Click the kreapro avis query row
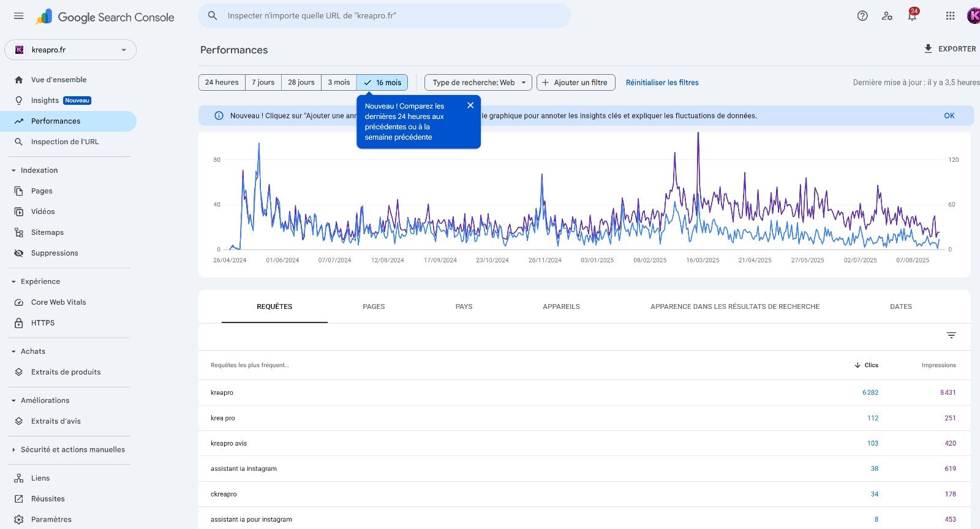The image size is (980, 529). (x=584, y=443)
